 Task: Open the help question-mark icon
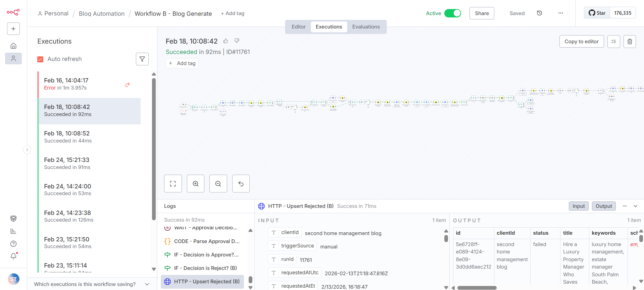(x=13, y=244)
